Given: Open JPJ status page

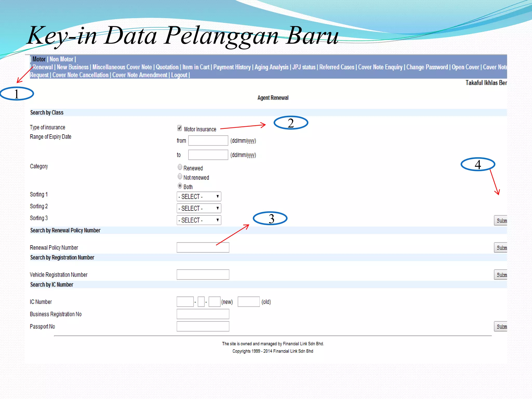Looking at the screenshot, I should tap(304, 67).
